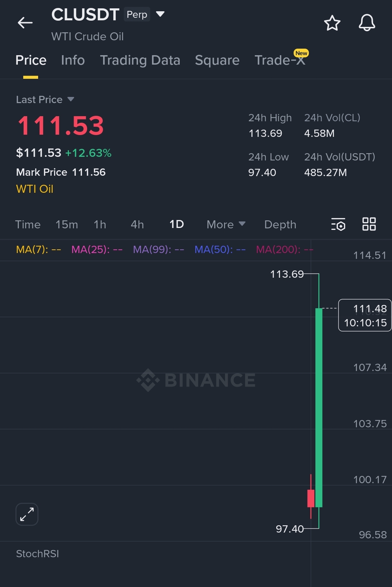Open price alerts via bell icon

point(367,23)
